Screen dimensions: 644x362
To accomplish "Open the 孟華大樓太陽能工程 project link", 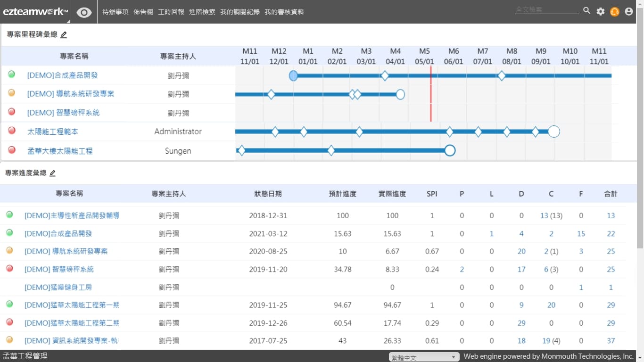I will click(60, 151).
